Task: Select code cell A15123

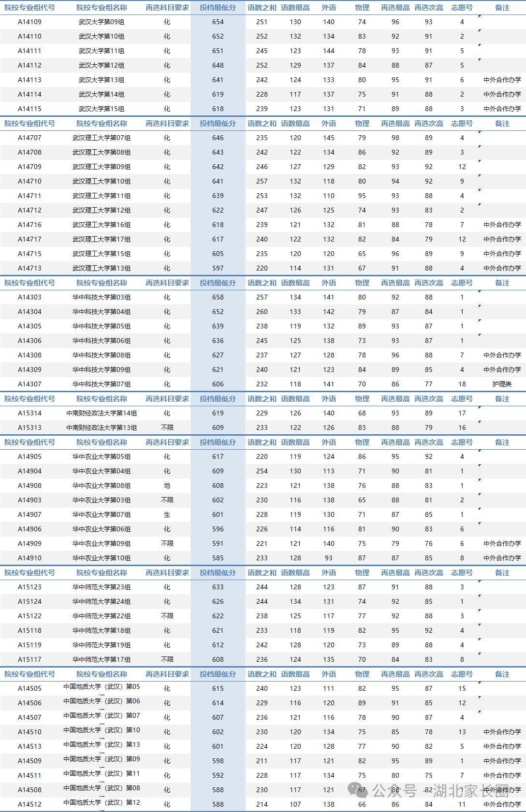Action: (x=29, y=587)
